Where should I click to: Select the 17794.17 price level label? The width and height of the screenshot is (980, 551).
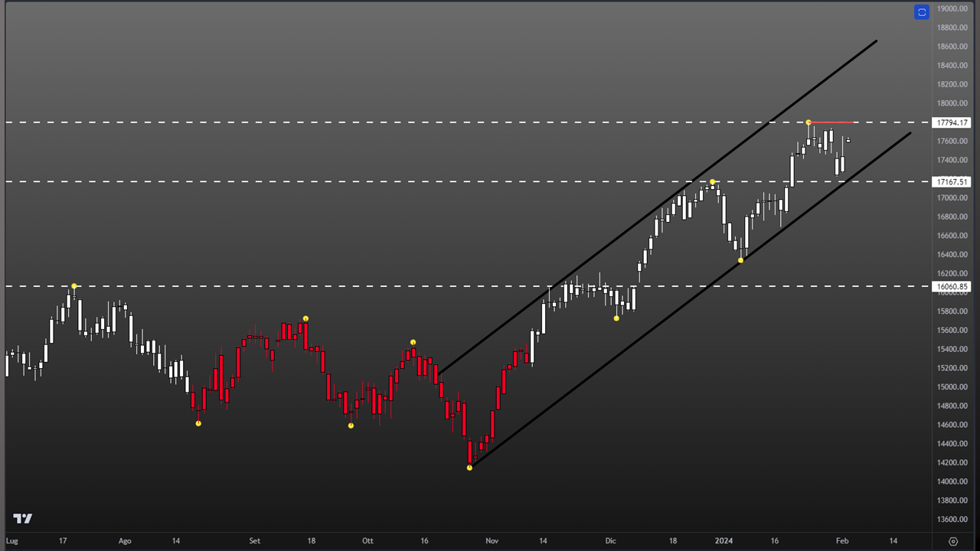(x=952, y=122)
